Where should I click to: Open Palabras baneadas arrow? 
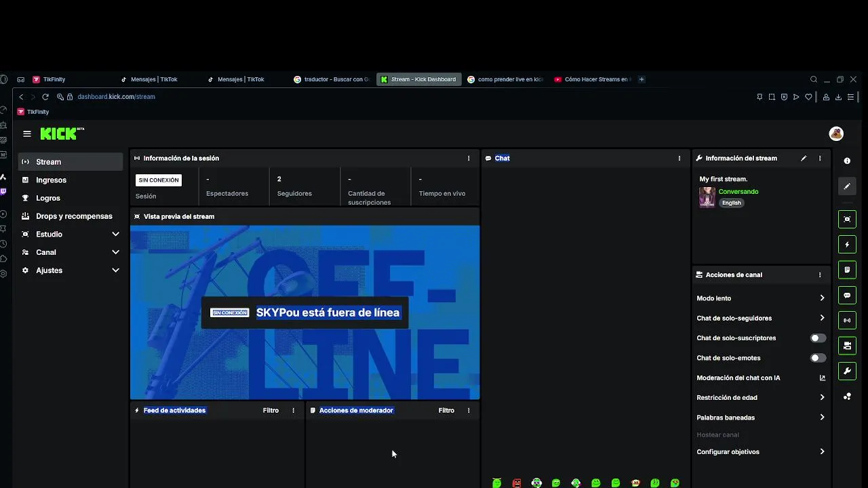pyautogui.click(x=822, y=418)
